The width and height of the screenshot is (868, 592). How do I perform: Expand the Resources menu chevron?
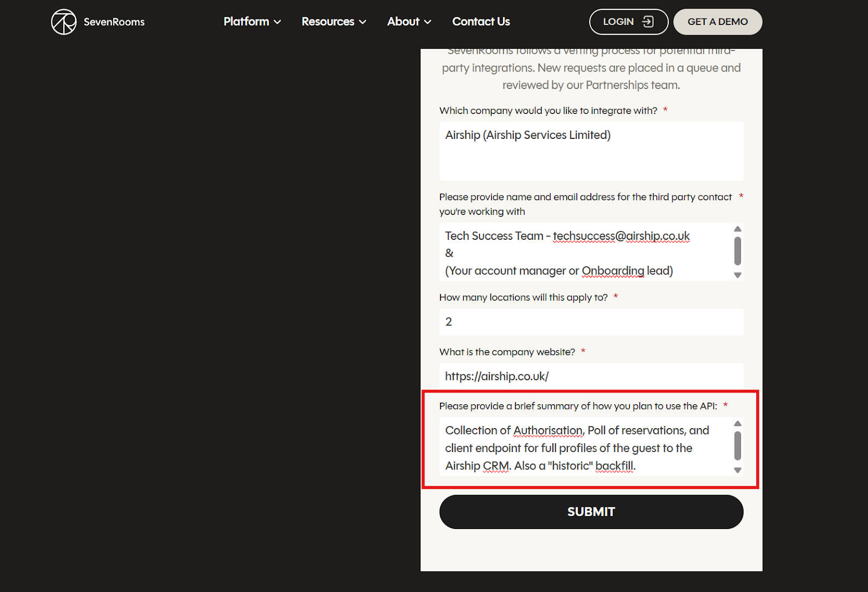pyautogui.click(x=363, y=22)
